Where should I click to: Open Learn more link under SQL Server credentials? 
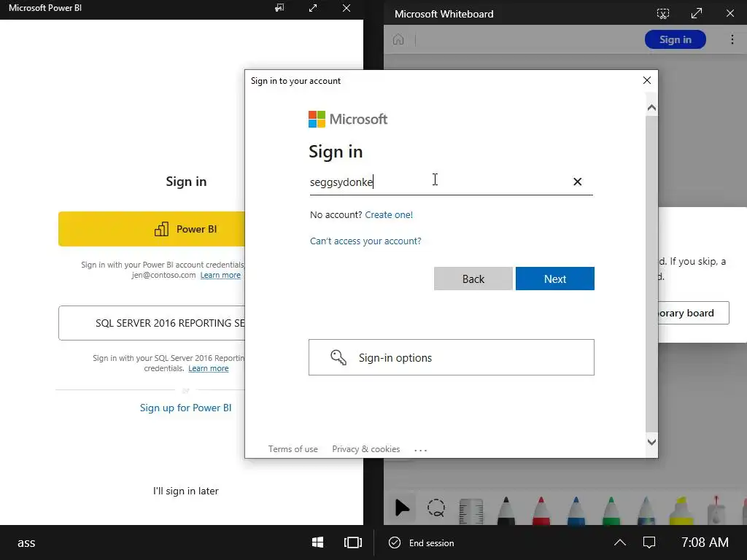coord(208,368)
